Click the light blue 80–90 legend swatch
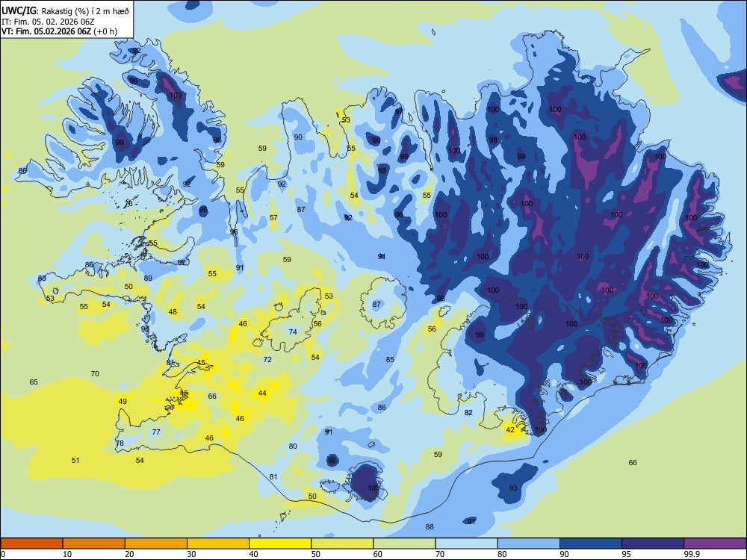The height and width of the screenshot is (560, 747). pyautogui.click(x=529, y=544)
